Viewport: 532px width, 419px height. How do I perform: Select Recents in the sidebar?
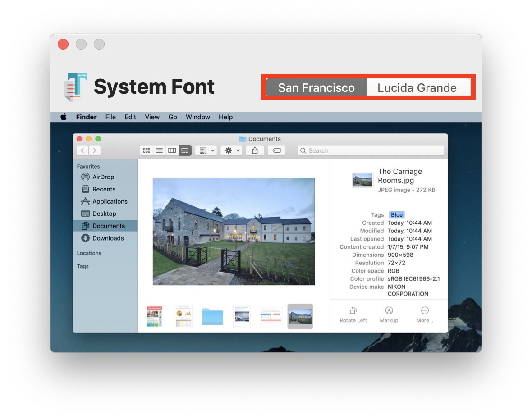(105, 189)
